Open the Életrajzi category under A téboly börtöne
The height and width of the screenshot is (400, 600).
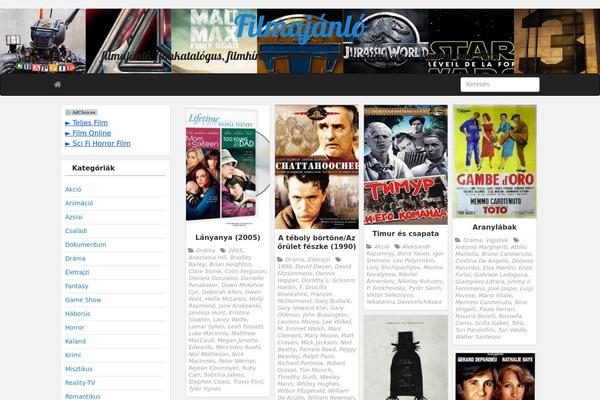(x=318, y=260)
